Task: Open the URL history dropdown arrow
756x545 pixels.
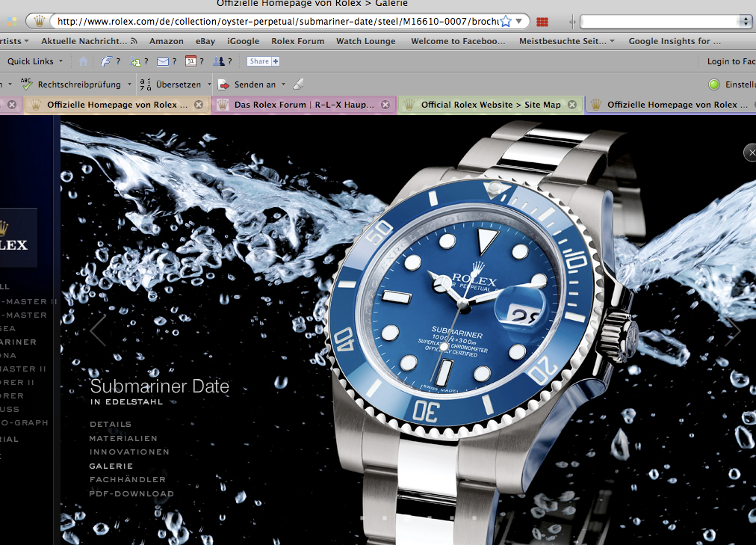Action: pos(518,21)
